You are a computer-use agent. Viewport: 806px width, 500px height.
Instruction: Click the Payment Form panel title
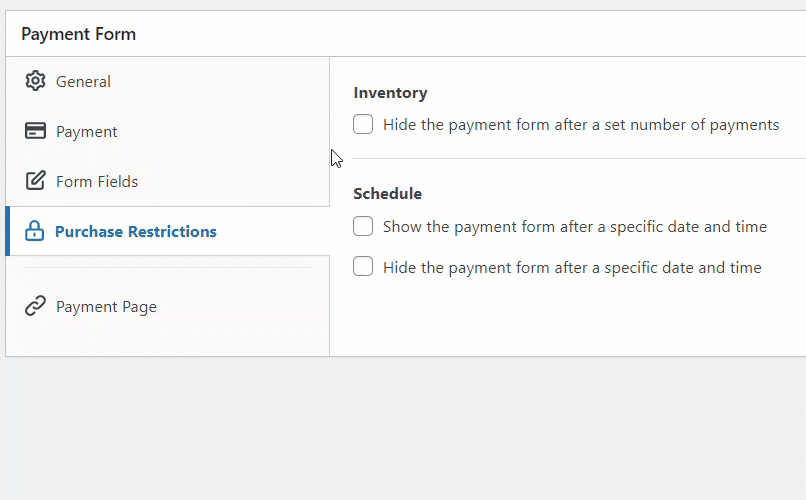point(78,34)
